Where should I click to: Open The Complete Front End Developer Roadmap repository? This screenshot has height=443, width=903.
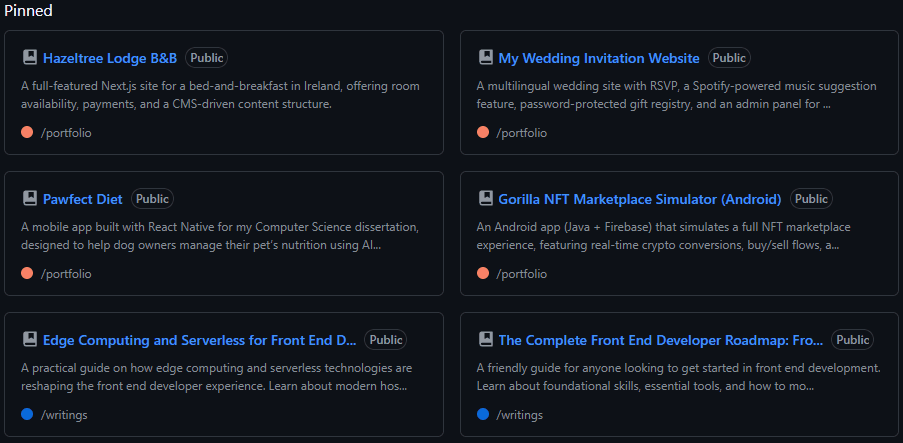[x=660, y=340]
